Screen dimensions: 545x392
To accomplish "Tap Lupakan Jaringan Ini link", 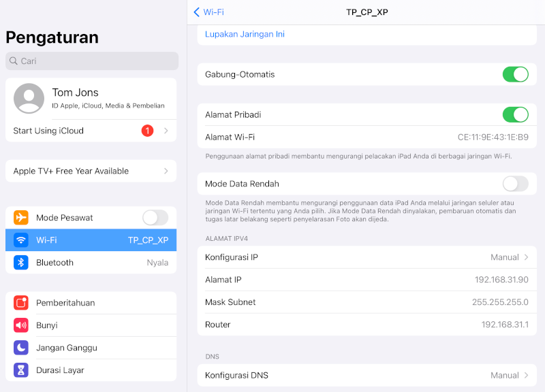I will click(245, 34).
